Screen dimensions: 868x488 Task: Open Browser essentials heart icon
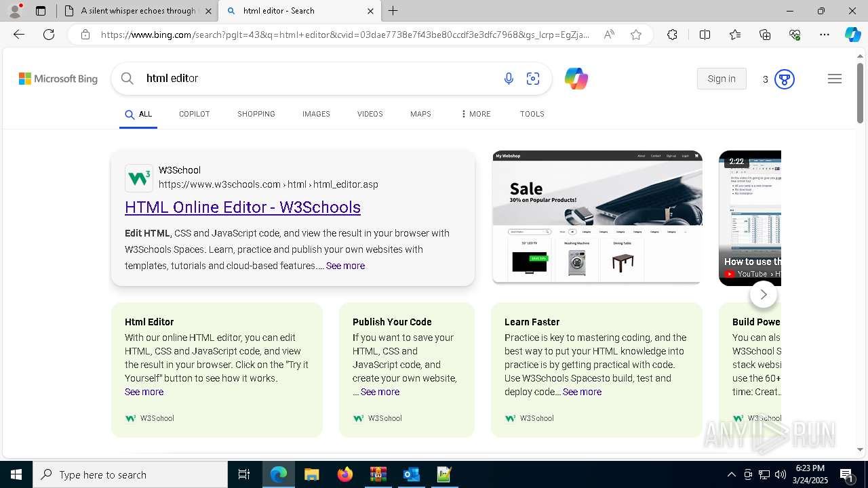point(795,35)
